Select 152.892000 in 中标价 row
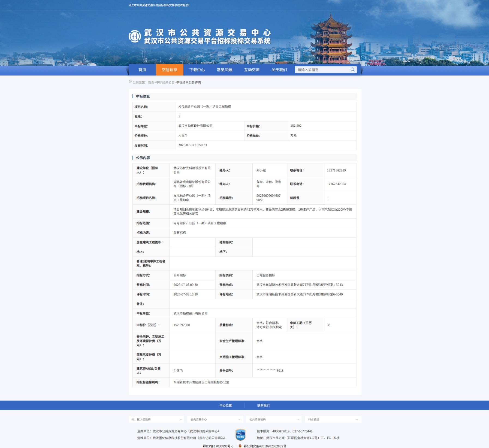 (x=182, y=325)
